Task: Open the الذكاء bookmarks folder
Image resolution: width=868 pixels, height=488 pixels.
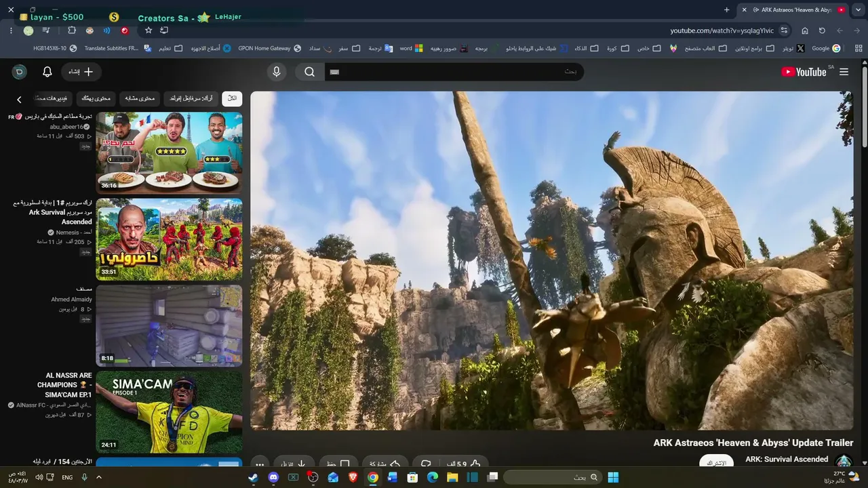Action: [587, 49]
